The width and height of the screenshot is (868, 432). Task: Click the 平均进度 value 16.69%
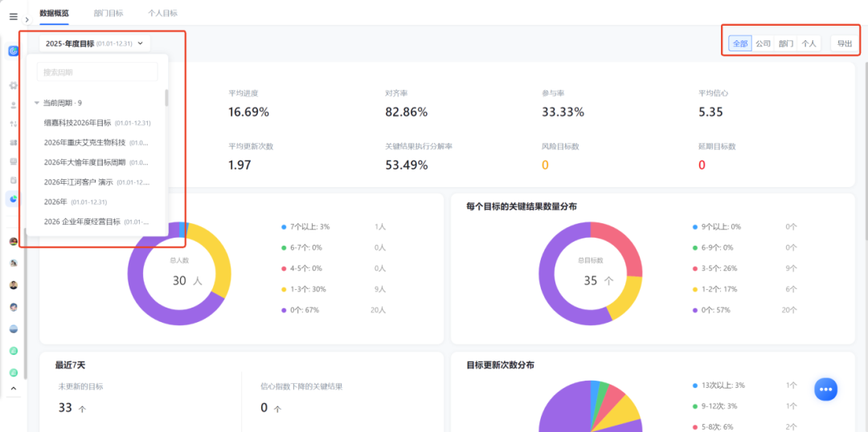coord(248,112)
